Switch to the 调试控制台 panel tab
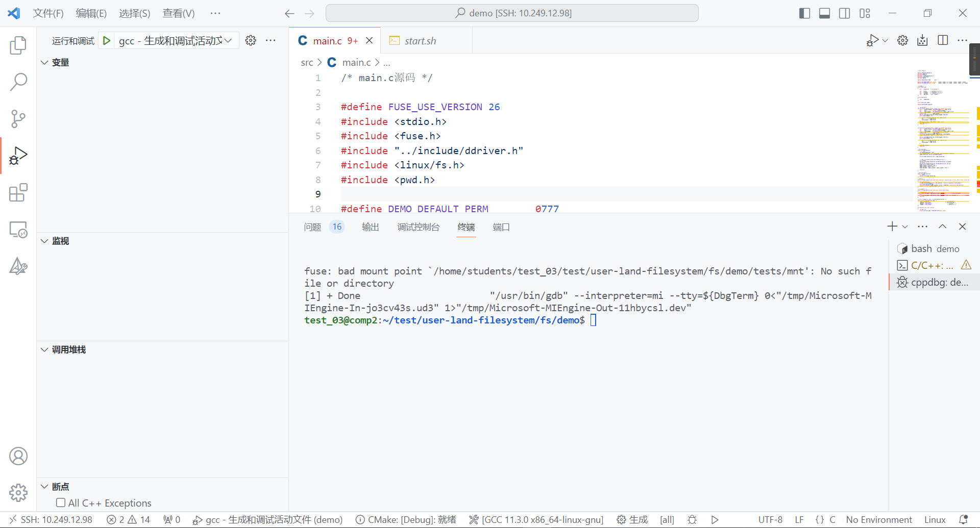This screenshot has height=528, width=980. pyautogui.click(x=418, y=227)
